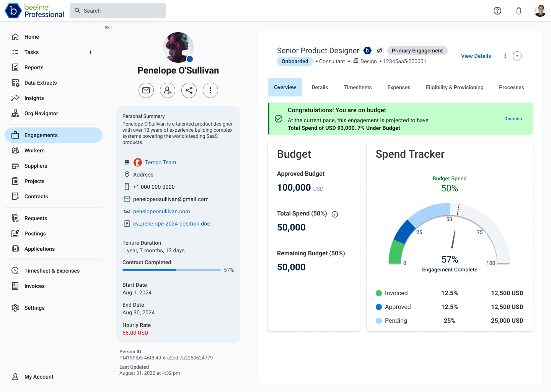Open the help question mark icon
The image size is (551, 392).
click(497, 11)
